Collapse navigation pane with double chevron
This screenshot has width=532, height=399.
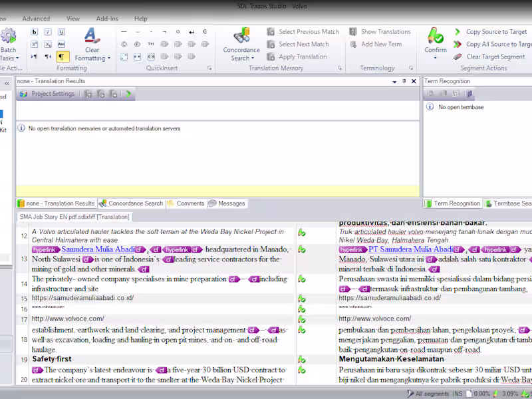click(x=7, y=83)
